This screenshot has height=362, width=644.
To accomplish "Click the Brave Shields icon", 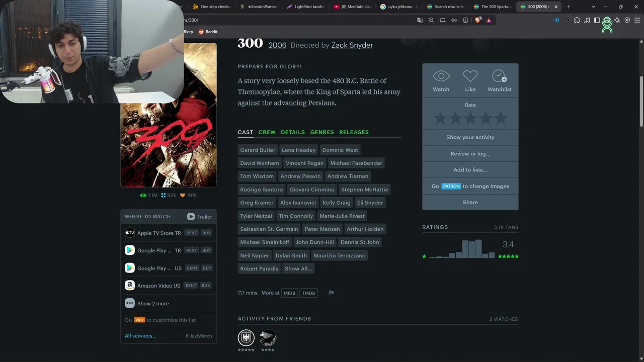I will 478,20.
